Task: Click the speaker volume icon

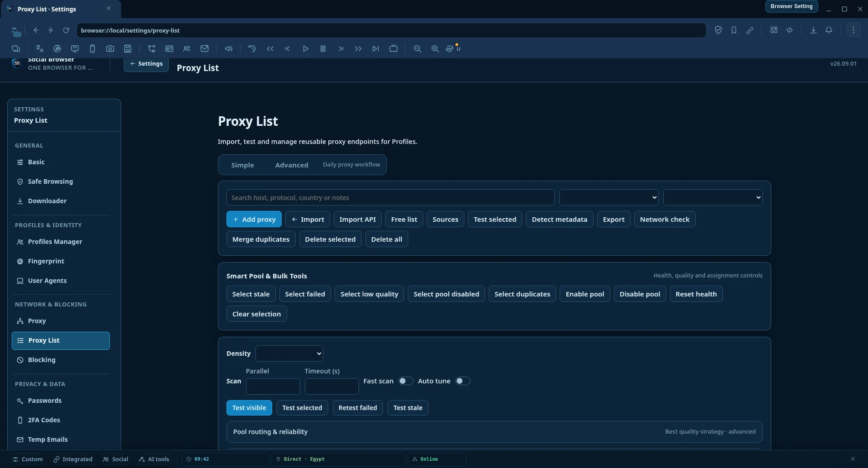Action: (229, 48)
